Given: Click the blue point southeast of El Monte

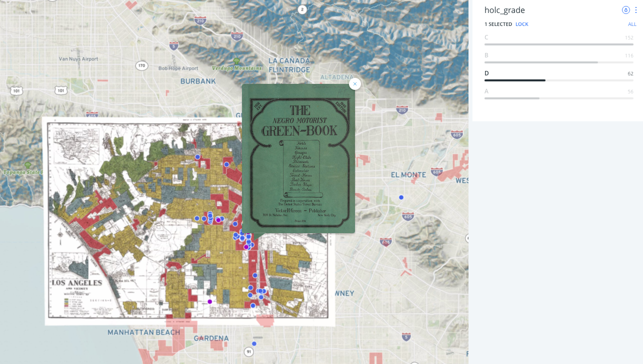Looking at the screenshot, I should pyautogui.click(x=401, y=197).
